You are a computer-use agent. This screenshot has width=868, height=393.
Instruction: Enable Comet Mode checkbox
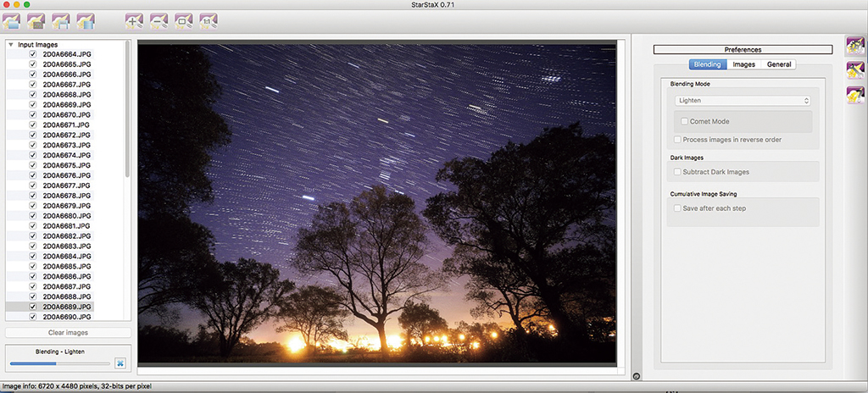[685, 121]
